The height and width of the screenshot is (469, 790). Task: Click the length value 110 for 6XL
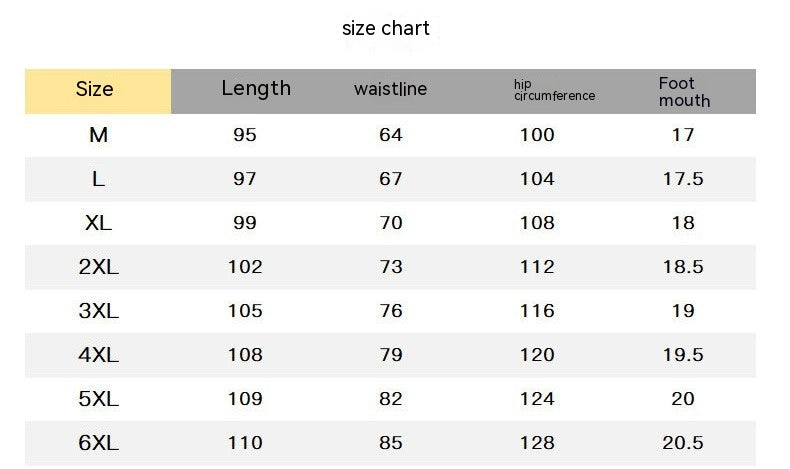click(245, 443)
